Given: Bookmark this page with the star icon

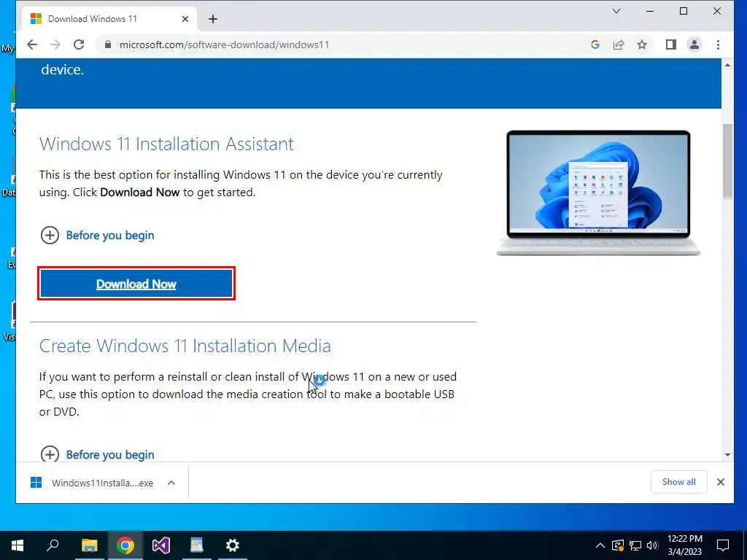Looking at the screenshot, I should click(642, 44).
